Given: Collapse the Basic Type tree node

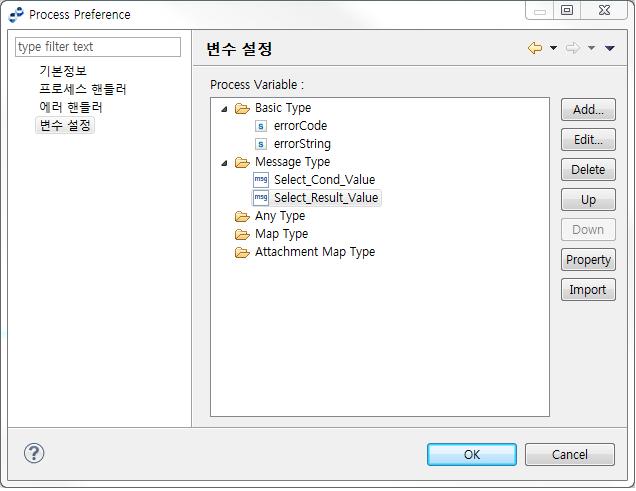Looking at the screenshot, I should coord(224,109).
